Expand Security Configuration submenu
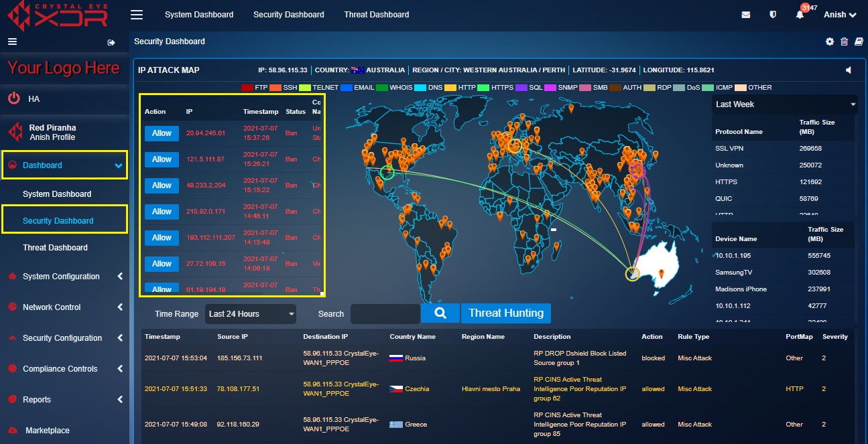Viewport: 868px width, 444px height. click(120, 338)
